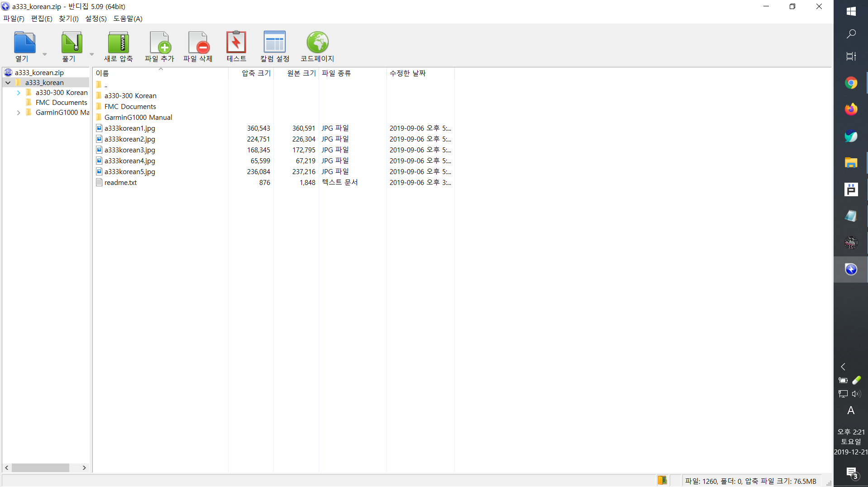The height and width of the screenshot is (487, 868).
Task: Open the 찾기(I) menu
Action: (68, 19)
